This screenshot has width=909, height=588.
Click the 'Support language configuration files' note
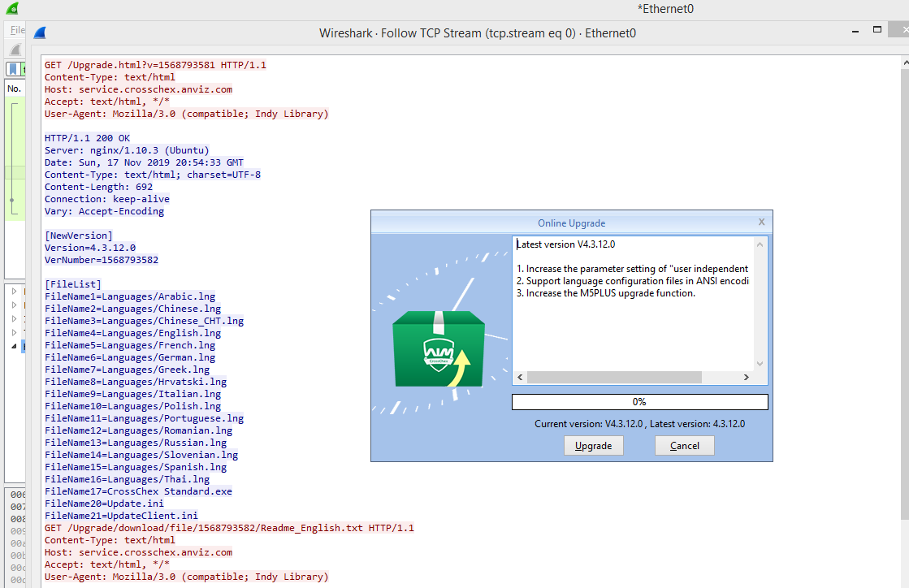tap(633, 281)
